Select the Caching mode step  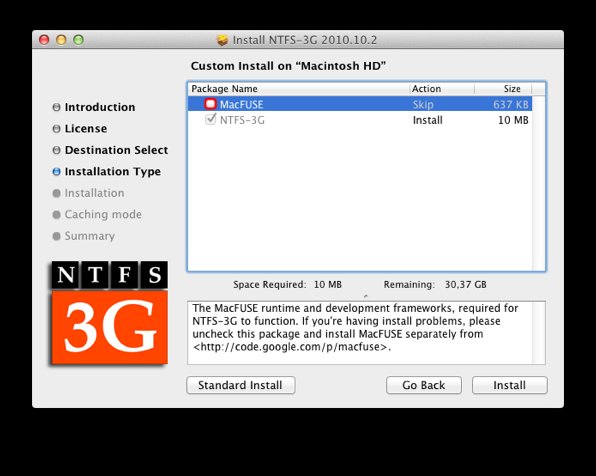point(103,214)
